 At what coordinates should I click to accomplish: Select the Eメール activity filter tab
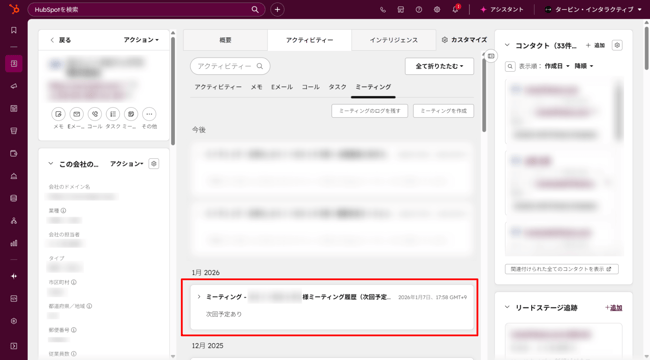(x=282, y=87)
